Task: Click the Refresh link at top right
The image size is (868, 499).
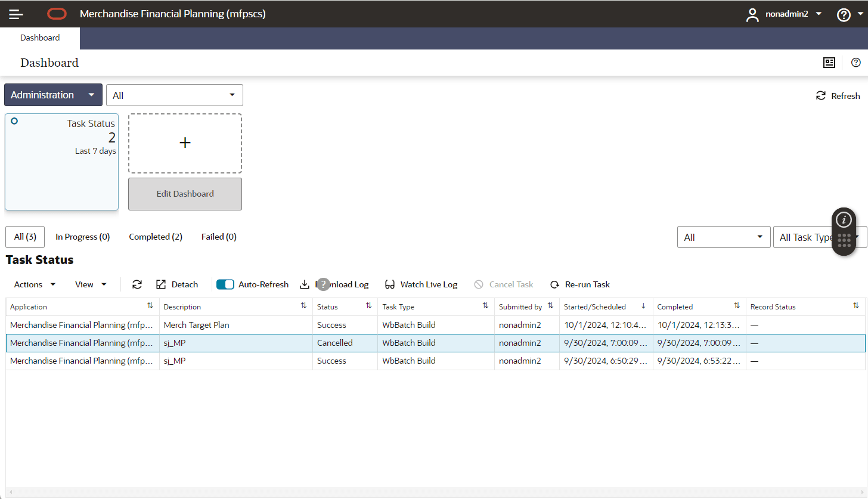Action: click(838, 95)
